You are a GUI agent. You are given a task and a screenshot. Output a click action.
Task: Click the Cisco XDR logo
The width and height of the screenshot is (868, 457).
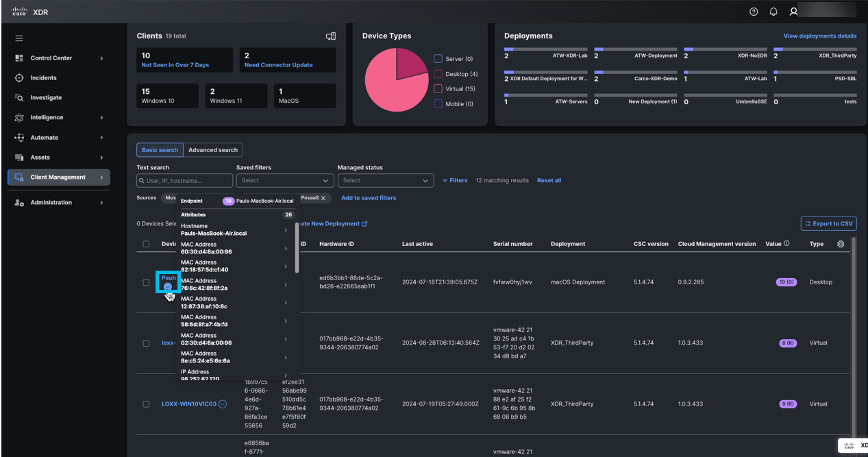coord(30,12)
